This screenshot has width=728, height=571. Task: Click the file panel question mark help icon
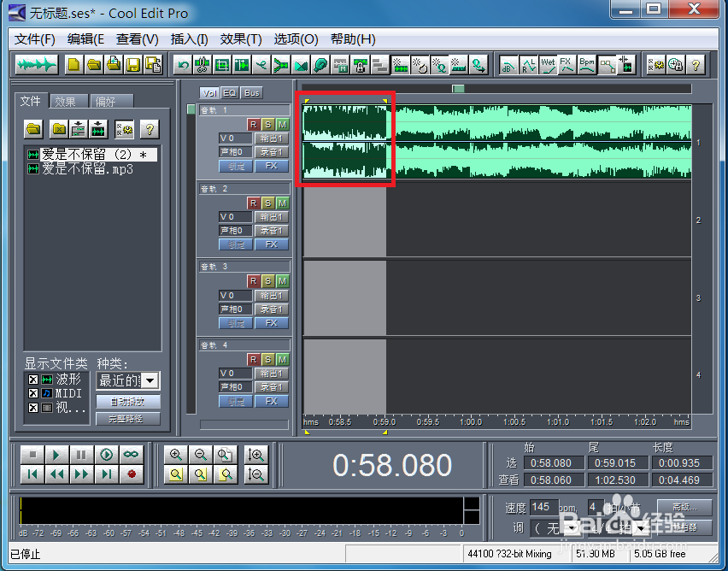coord(150,129)
